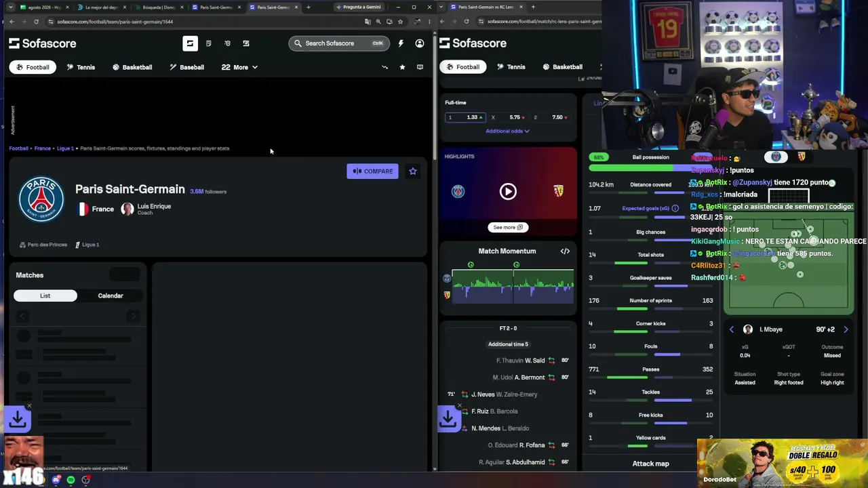868x488 pixels.
Task: Click the translate page icon in address bar
Action: 368,22
